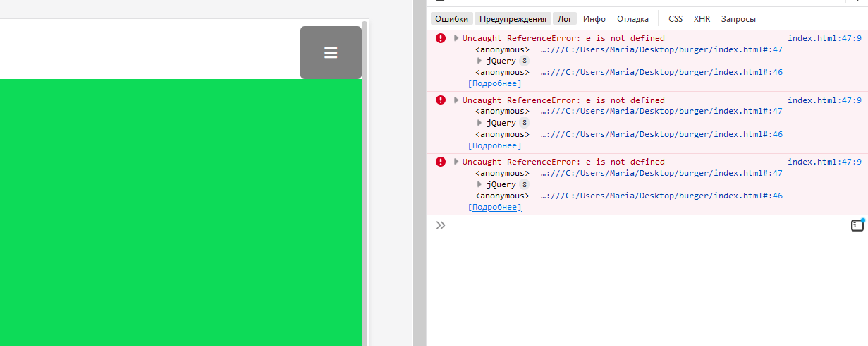Click the console prompt double-chevron icon
Viewport: 868px width, 346px height.
pos(441,225)
